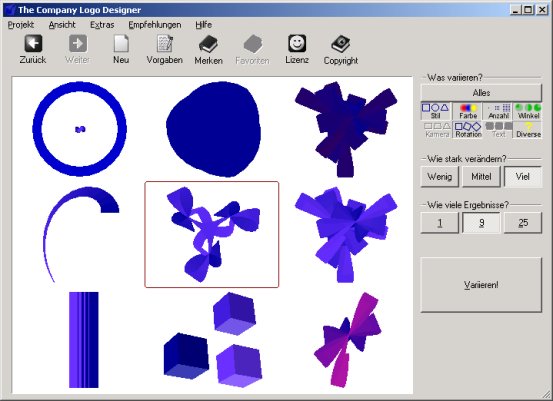Choose 9 results
Viewport: 553px width, 401px height.
pyautogui.click(x=481, y=223)
